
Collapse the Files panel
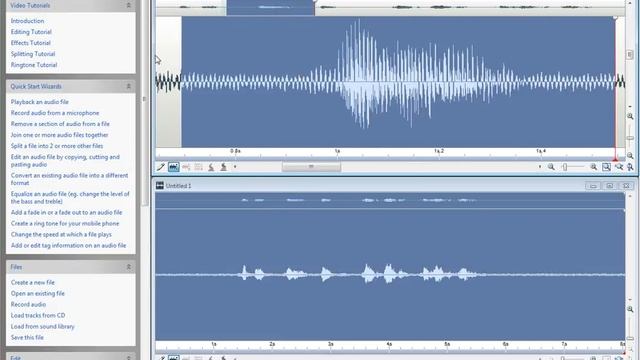(x=129, y=267)
